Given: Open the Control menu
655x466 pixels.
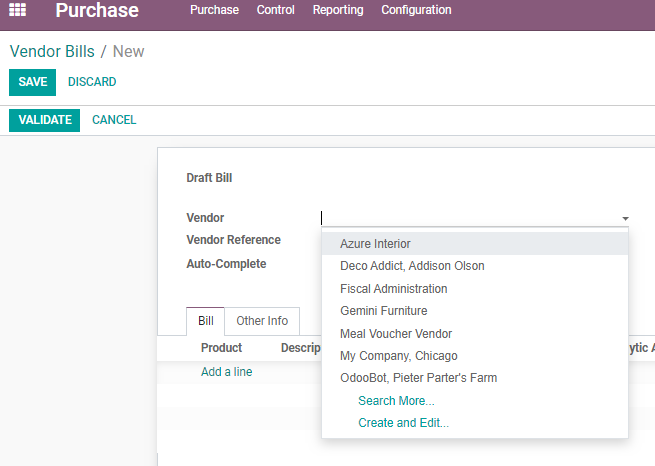Looking at the screenshot, I should click(275, 10).
